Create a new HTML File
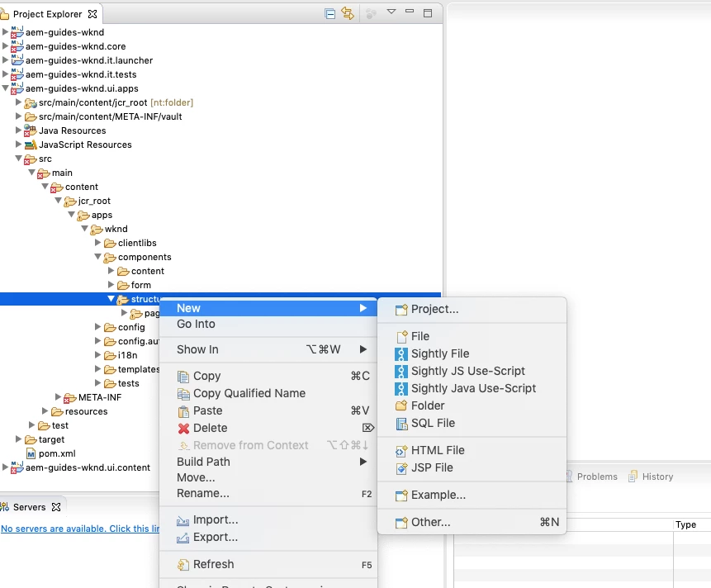Viewport: 711px width, 588px height. (x=472, y=450)
